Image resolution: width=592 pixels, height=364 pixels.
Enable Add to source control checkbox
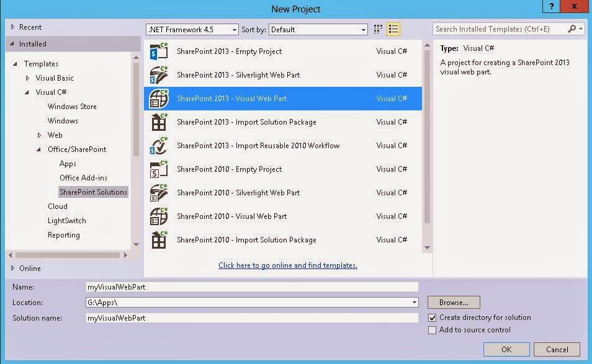pyautogui.click(x=433, y=330)
